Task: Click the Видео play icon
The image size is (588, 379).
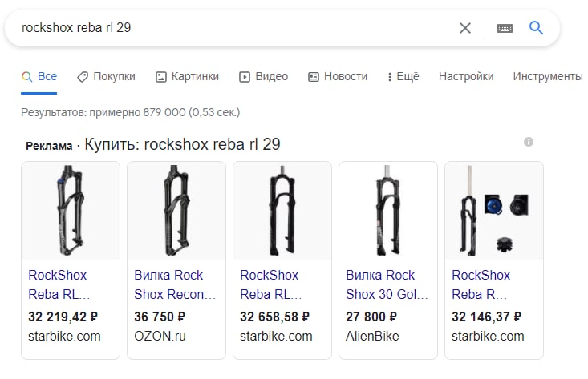Action: coord(245,77)
